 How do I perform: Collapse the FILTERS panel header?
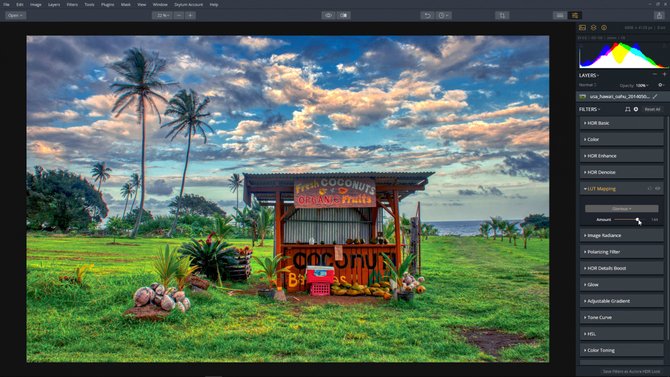(x=589, y=109)
